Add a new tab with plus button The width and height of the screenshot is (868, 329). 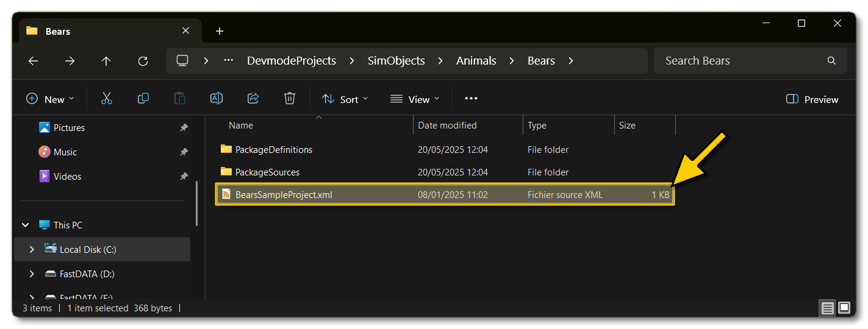[x=220, y=31]
